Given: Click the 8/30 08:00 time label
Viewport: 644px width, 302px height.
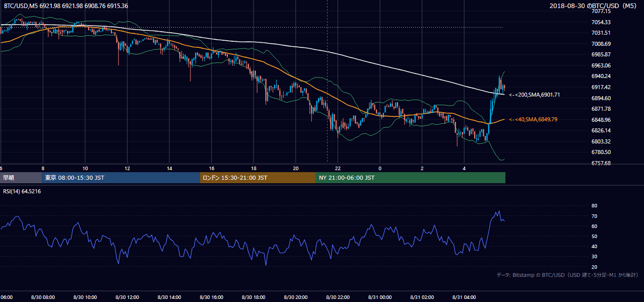Looking at the screenshot, I should (x=43, y=297).
